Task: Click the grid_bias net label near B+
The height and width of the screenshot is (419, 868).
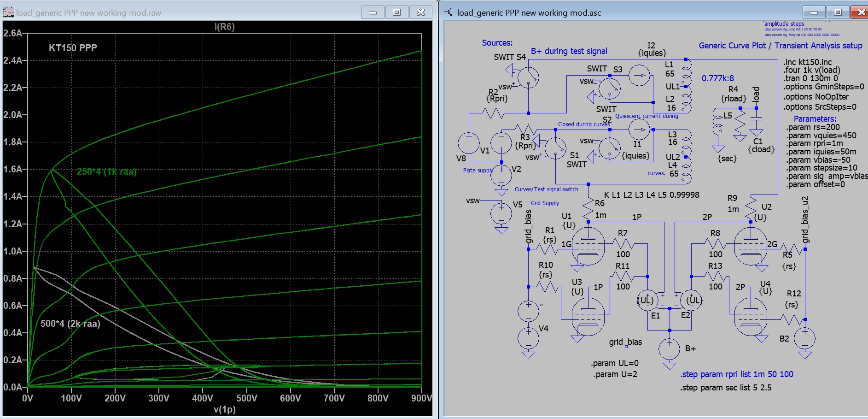Action: (625, 342)
